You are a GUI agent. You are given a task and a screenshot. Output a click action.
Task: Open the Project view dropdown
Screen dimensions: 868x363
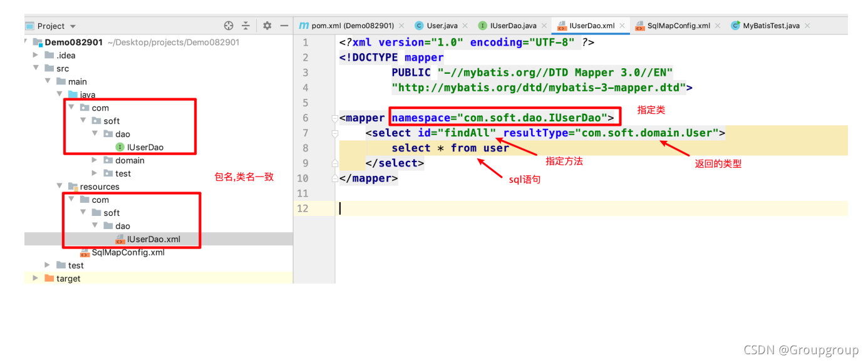(x=73, y=26)
